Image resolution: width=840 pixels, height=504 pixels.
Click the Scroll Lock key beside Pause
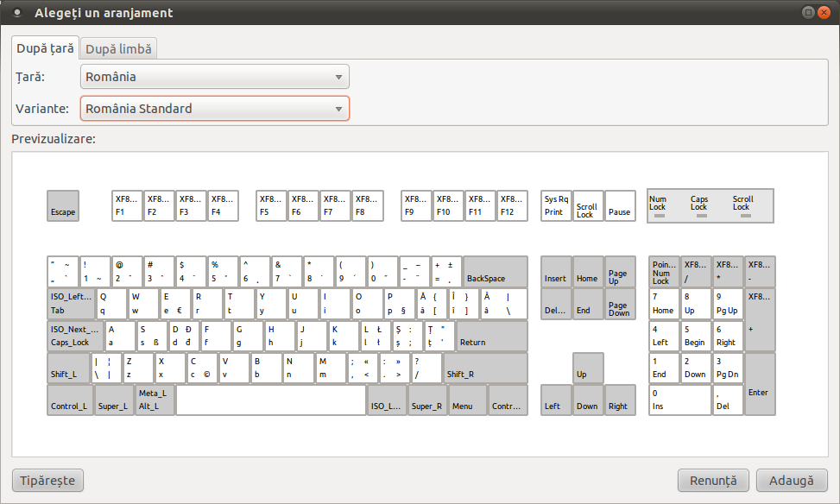coord(588,205)
